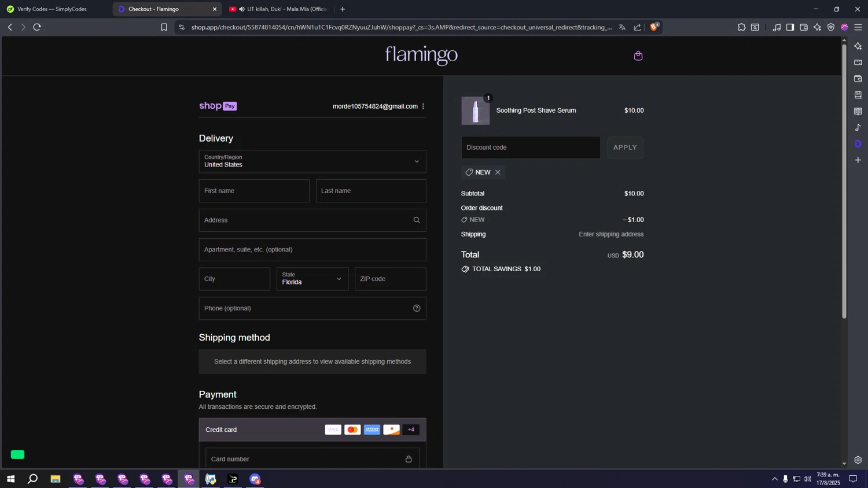Click the Soothing Post Shave Serum thumbnail
This screenshot has height=488, width=868.
[x=476, y=110]
